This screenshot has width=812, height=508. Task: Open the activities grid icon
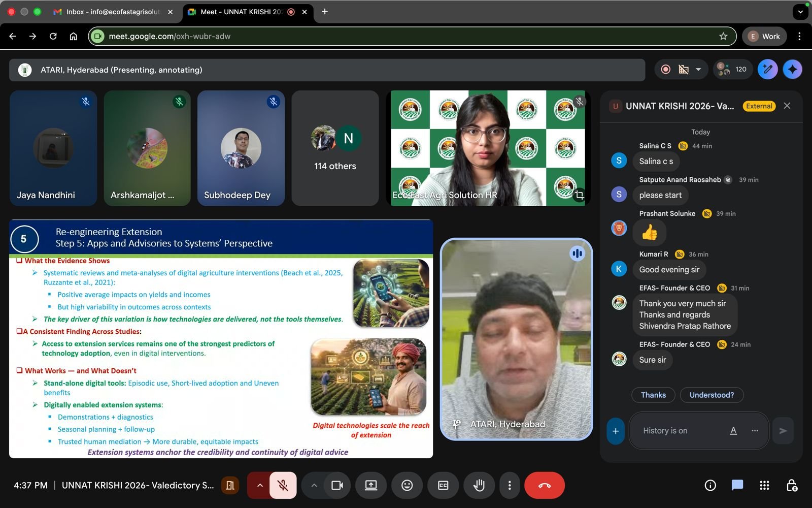tap(764, 485)
